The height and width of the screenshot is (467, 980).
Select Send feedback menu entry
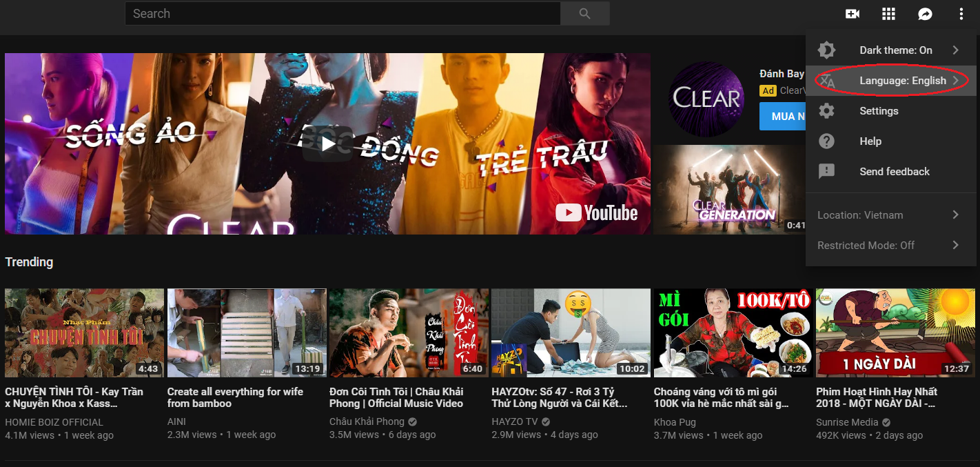coord(892,172)
